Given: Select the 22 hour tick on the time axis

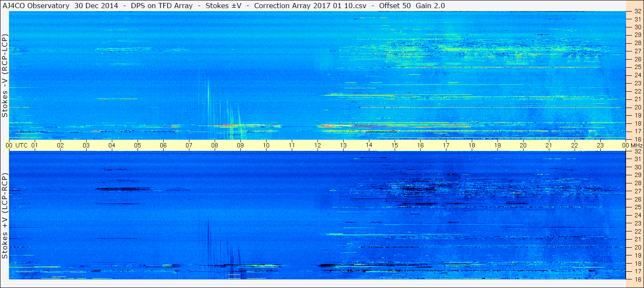Looking at the screenshot, I should 575,145.
